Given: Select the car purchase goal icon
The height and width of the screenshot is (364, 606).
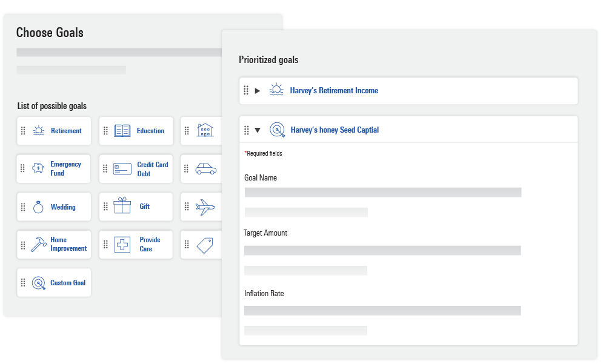Looking at the screenshot, I should pyautogui.click(x=205, y=169).
